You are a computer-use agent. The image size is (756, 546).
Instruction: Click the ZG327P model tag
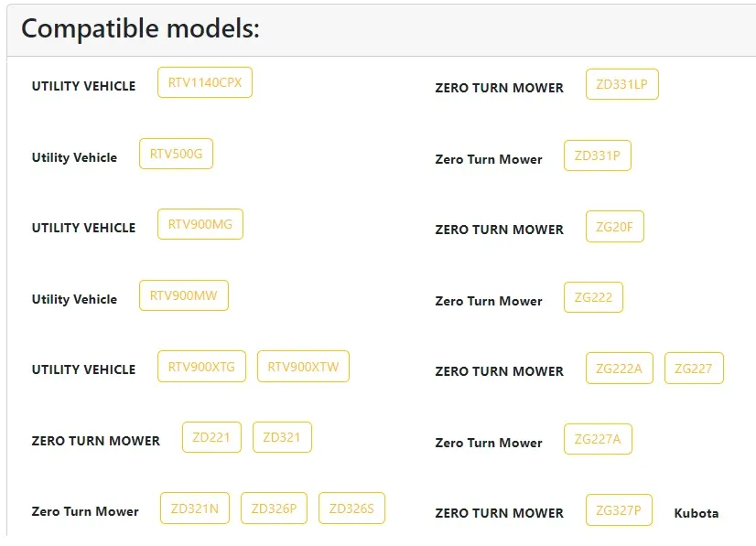point(619,510)
